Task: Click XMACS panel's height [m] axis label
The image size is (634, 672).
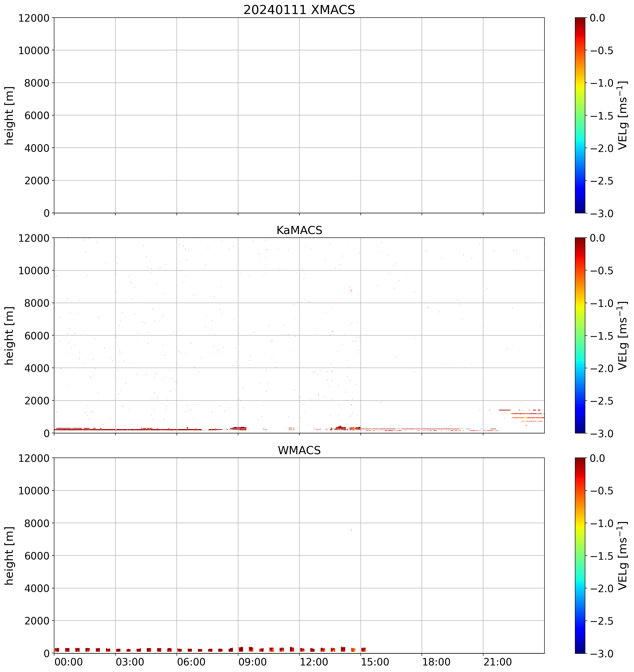Action: pos(9,115)
